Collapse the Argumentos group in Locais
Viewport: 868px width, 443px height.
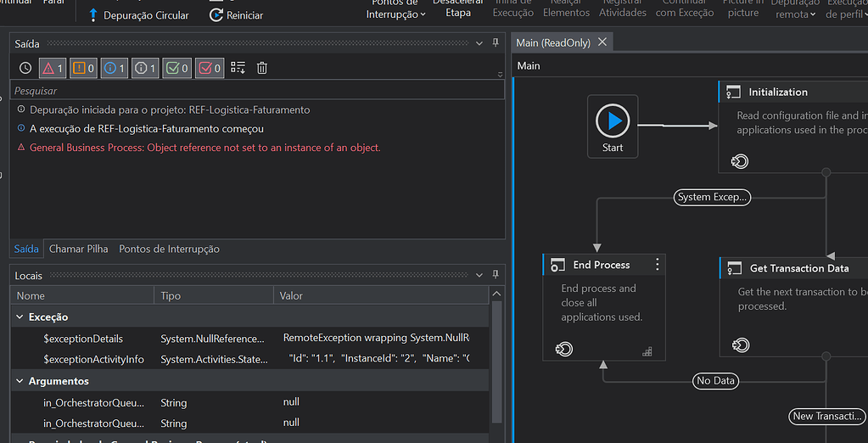[x=20, y=382]
